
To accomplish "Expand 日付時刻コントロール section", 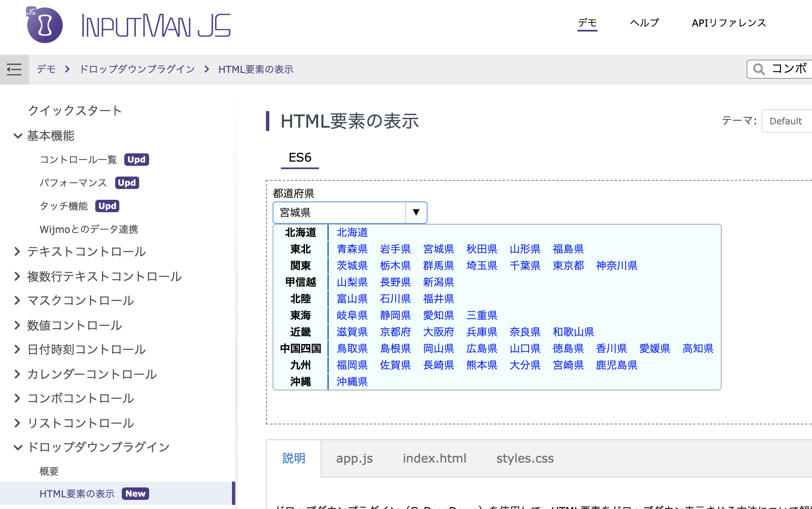I will [x=17, y=349].
